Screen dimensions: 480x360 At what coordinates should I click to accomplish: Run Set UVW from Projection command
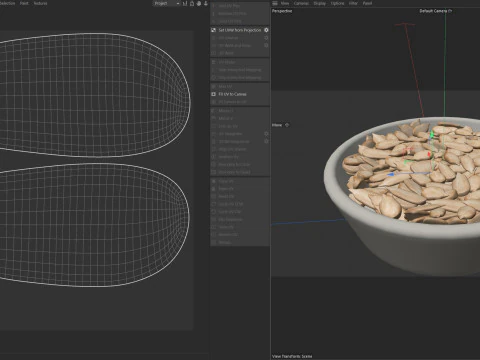(240, 30)
